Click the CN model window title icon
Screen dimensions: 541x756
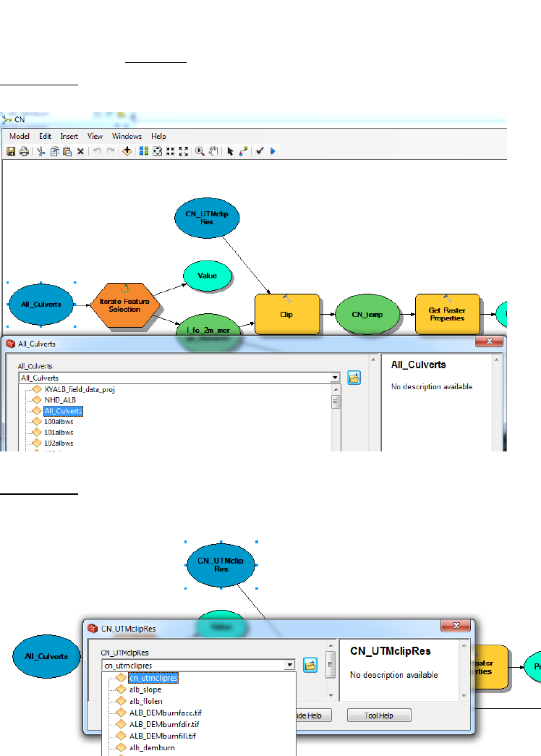[7, 119]
